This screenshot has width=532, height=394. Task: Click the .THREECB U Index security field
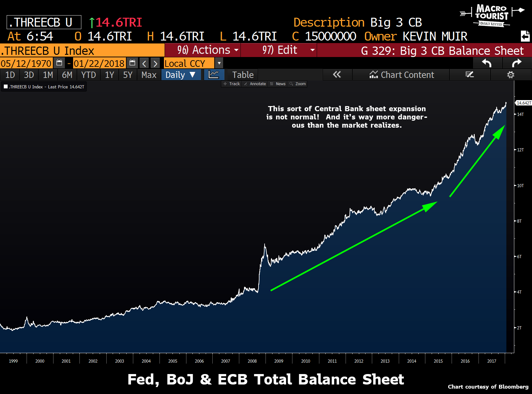pos(82,50)
